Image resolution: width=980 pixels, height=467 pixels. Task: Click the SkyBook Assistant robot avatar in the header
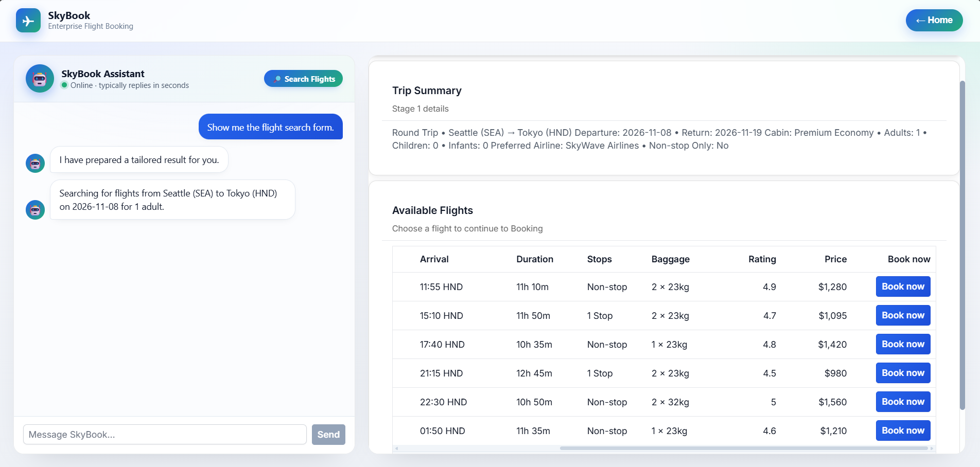[x=40, y=79]
